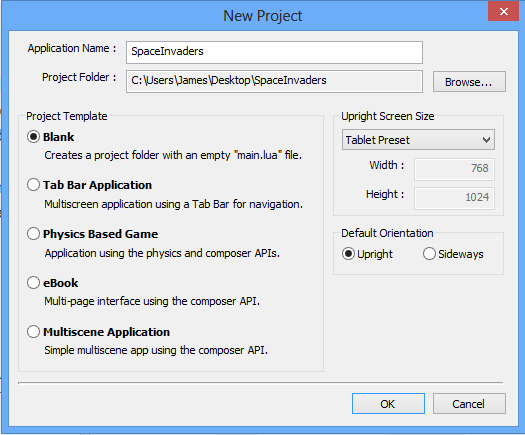Confirm the new project with OK
This screenshot has height=435, width=525.
point(388,404)
